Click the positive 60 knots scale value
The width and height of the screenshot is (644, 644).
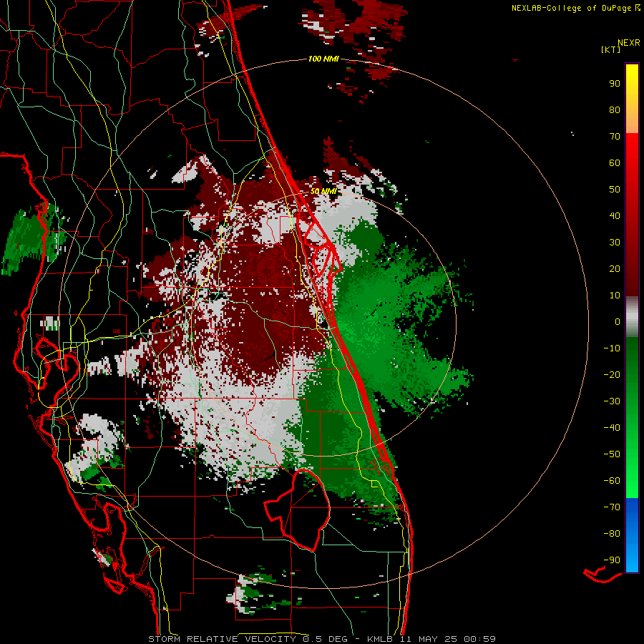pos(615,162)
